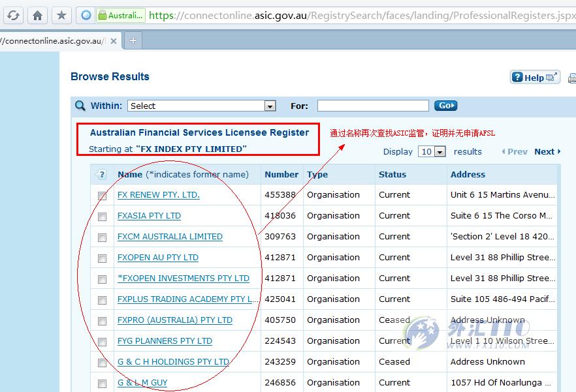Click the browser home icon

(x=37, y=16)
